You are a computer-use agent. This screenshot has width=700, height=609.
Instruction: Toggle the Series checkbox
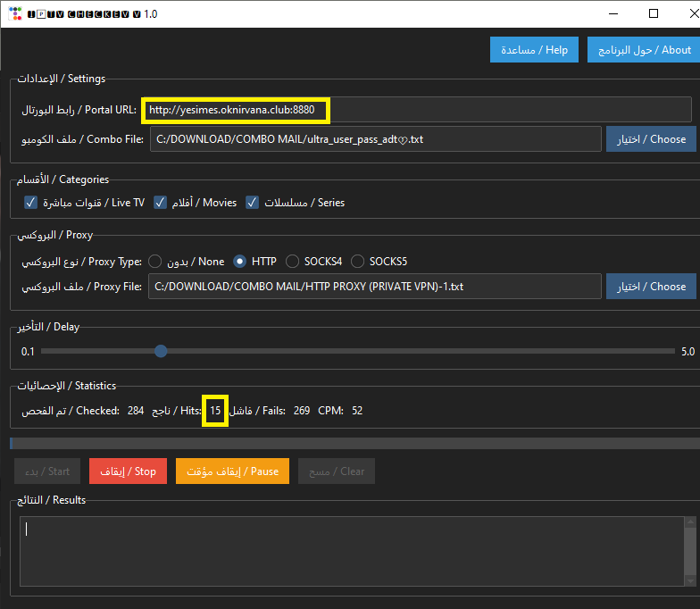pyautogui.click(x=252, y=202)
